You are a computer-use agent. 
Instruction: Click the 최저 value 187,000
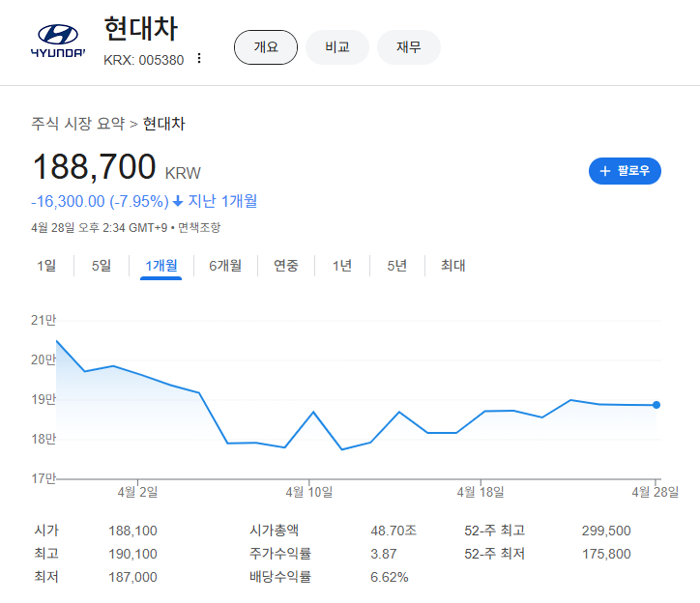[132, 577]
